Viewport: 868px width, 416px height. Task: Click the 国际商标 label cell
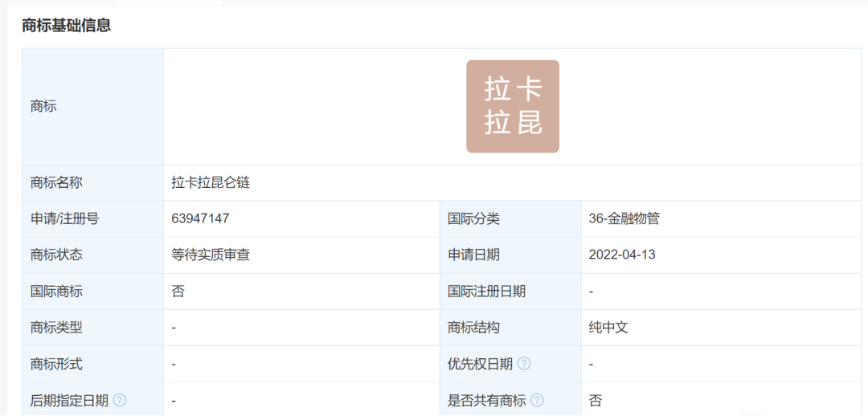point(93,291)
